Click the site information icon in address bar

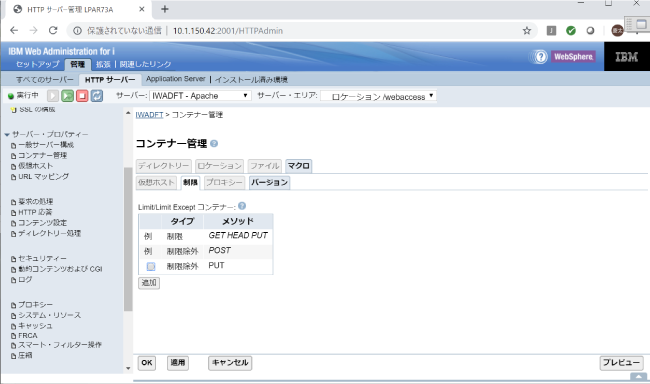pyautogui.click(x=77, y=31)
